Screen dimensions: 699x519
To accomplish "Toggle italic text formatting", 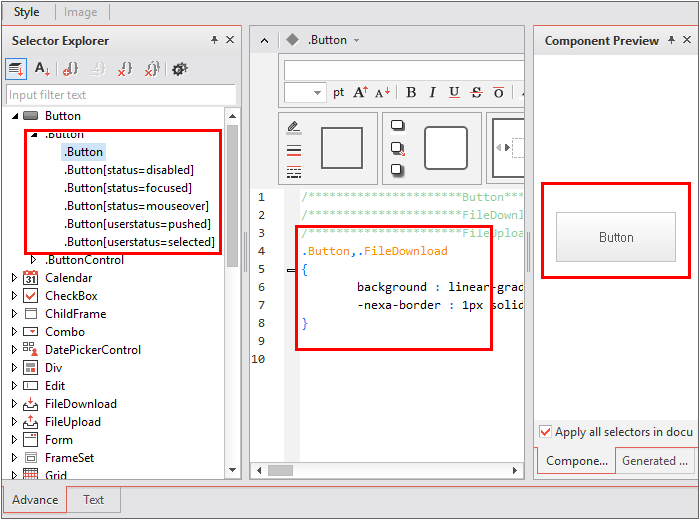I will [432, 93].
